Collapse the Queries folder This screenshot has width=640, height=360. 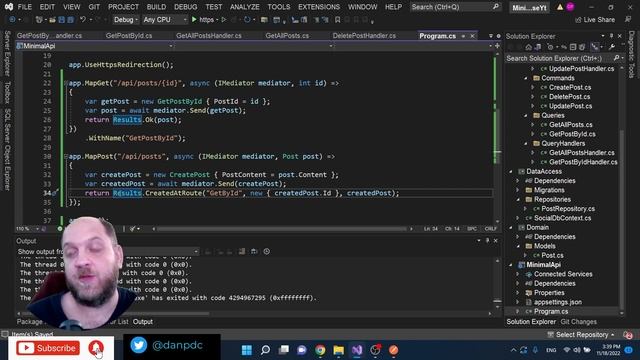click(526, 116)
